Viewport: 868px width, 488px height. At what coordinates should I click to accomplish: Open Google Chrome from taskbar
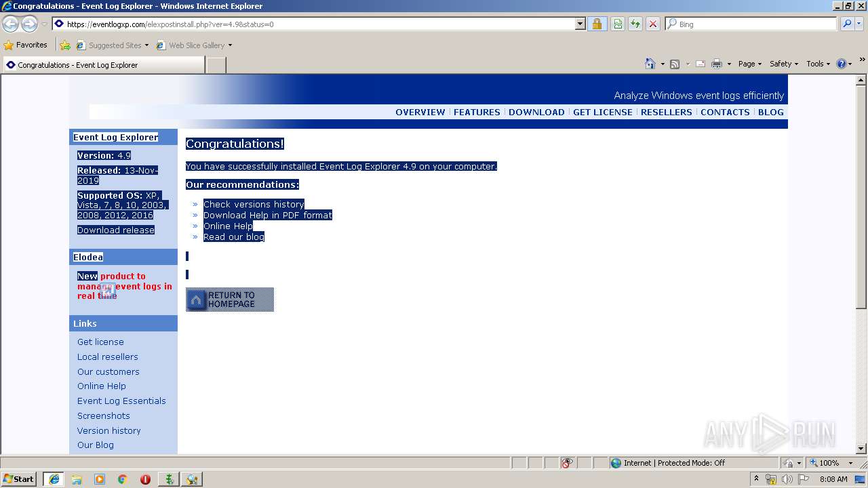point(123,479)
